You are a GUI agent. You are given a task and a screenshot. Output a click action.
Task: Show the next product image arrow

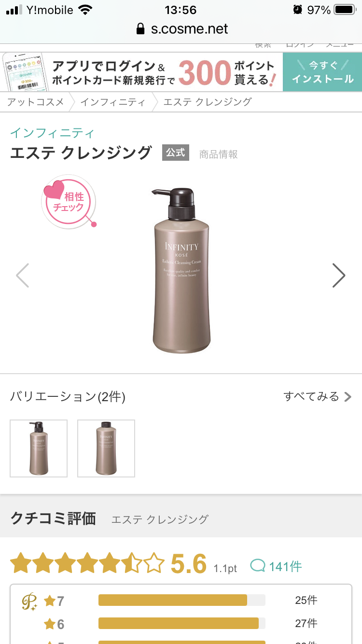pos(339,276)
